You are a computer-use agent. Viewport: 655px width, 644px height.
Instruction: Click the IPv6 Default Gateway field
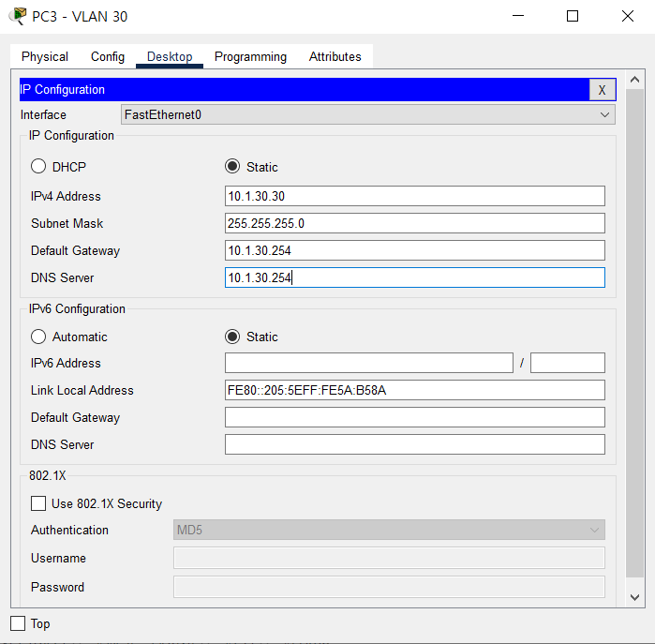pos(415,417)
